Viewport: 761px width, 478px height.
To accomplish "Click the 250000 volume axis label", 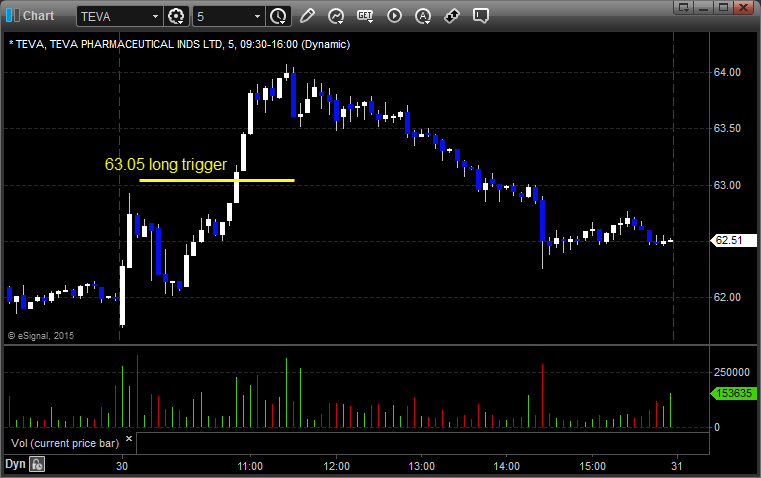I will (x=732, y=372).
